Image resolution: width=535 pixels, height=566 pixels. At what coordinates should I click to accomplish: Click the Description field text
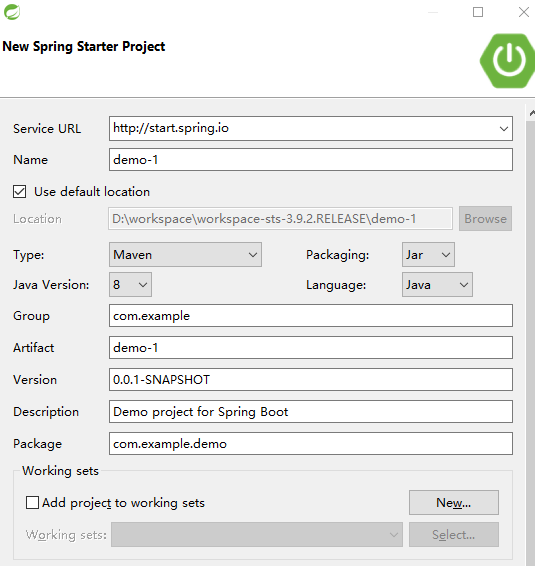[311, 412]
